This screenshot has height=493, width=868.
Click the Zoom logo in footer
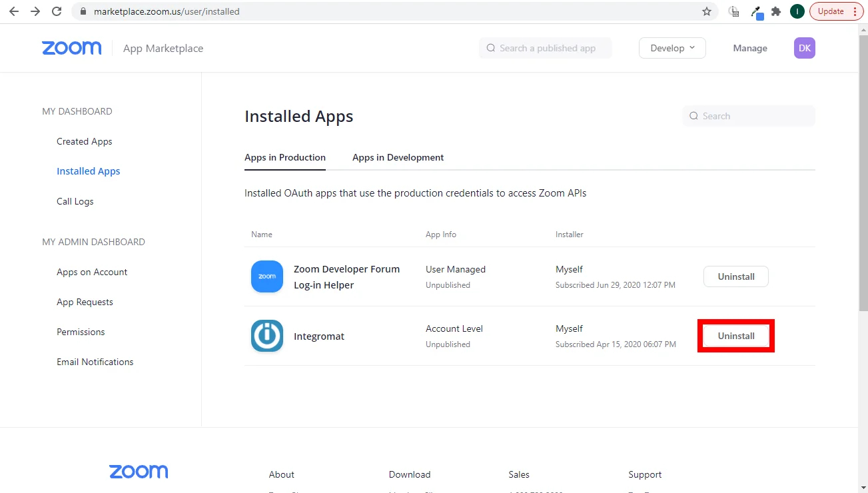coord(139,472)
